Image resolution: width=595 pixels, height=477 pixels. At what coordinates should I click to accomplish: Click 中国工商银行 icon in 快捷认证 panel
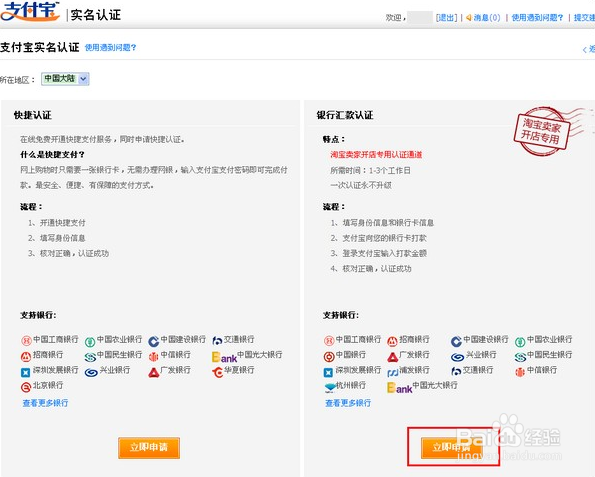26,340
